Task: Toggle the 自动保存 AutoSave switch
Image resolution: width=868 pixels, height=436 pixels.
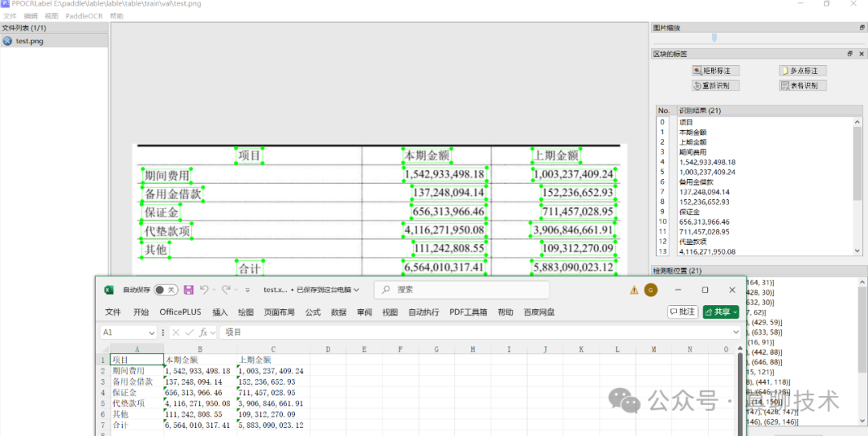Action: pos(166,290)
